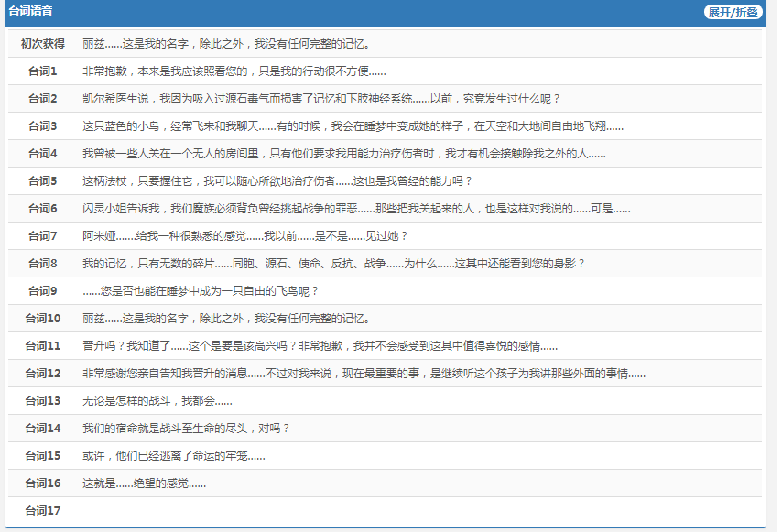
Task: Click the 台词9 line about 自由的飞鸟
Action: coord(201,291)
